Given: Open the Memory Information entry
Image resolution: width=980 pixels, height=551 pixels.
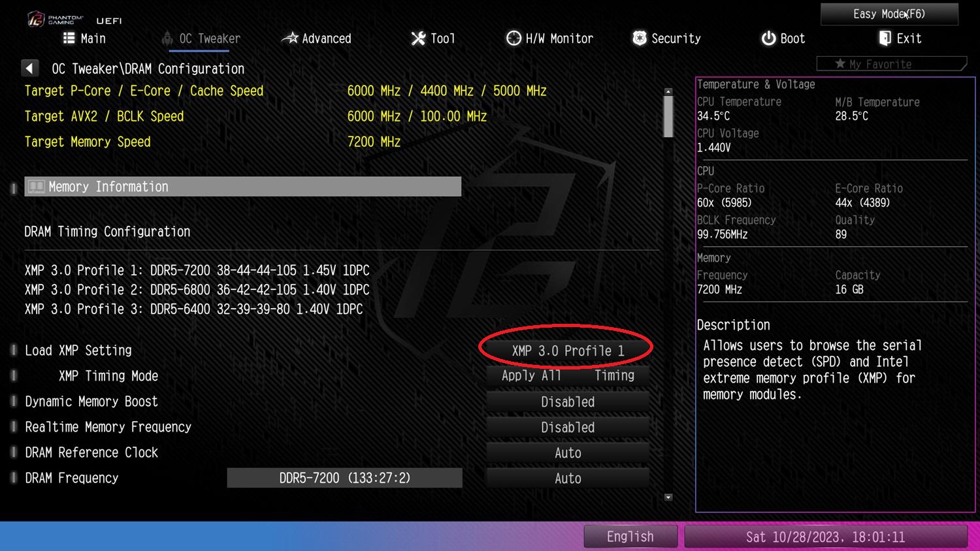Looking at the screenshot, I should pyautogui.click(x=242, y=187).
